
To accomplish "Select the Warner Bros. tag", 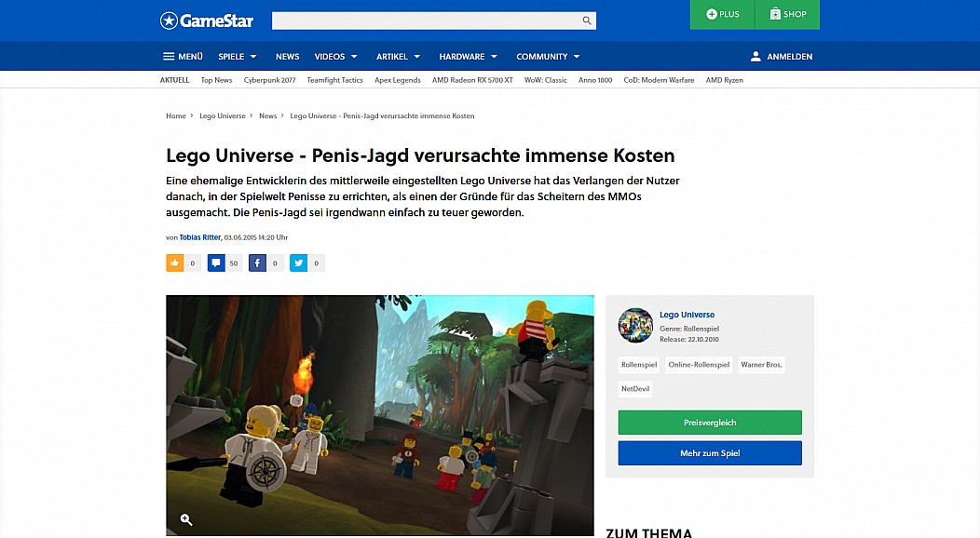I will tap(761, 365).
